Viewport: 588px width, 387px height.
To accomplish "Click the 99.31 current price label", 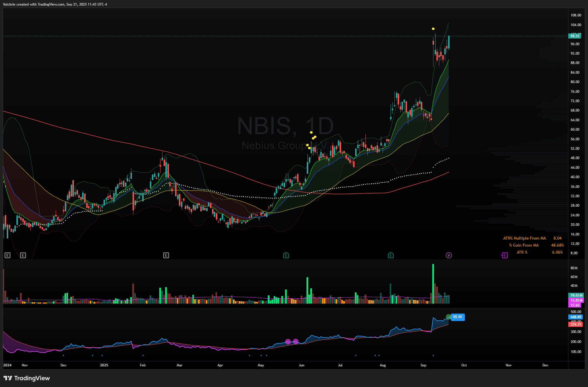I will [x=575, y=36].
